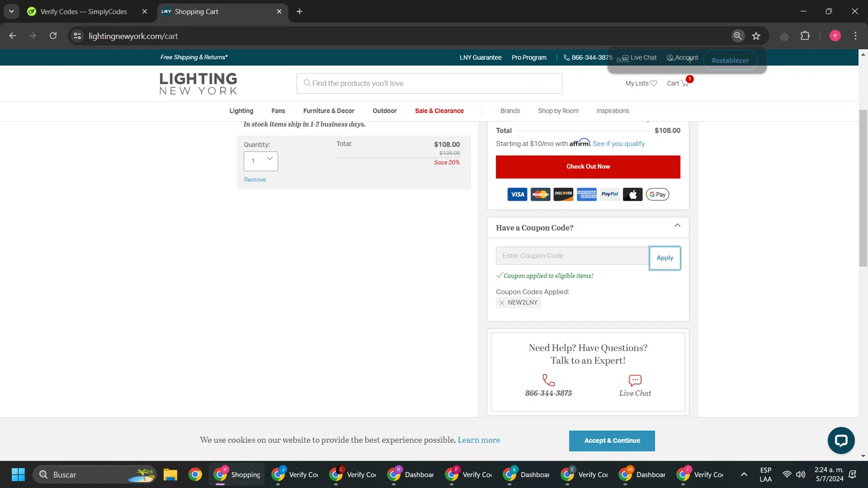Image resolution: width=868 pixels, height=488 pixels.
Task: Click the Mastercard payment icon
Action: [x=540, y=194]
